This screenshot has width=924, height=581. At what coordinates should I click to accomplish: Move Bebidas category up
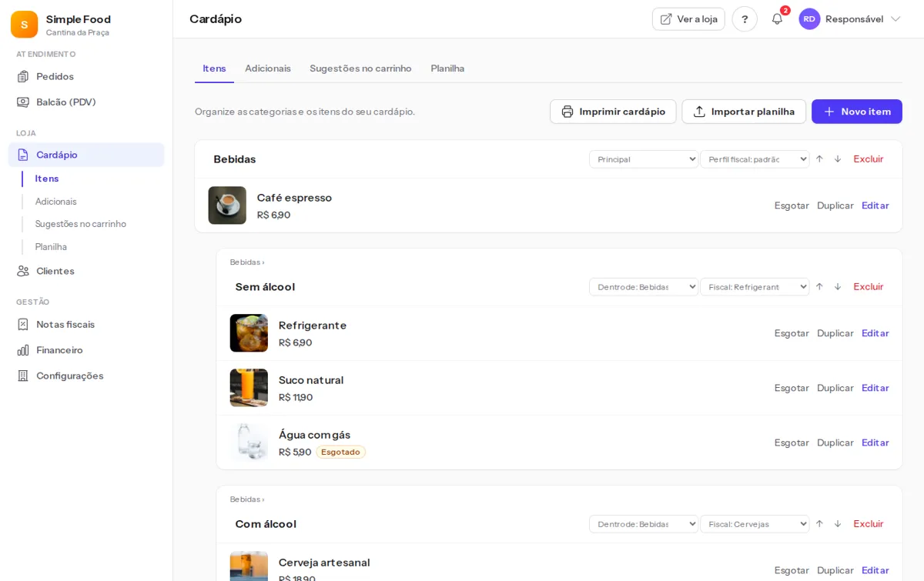pyautogui.click(x=819, y=159)
